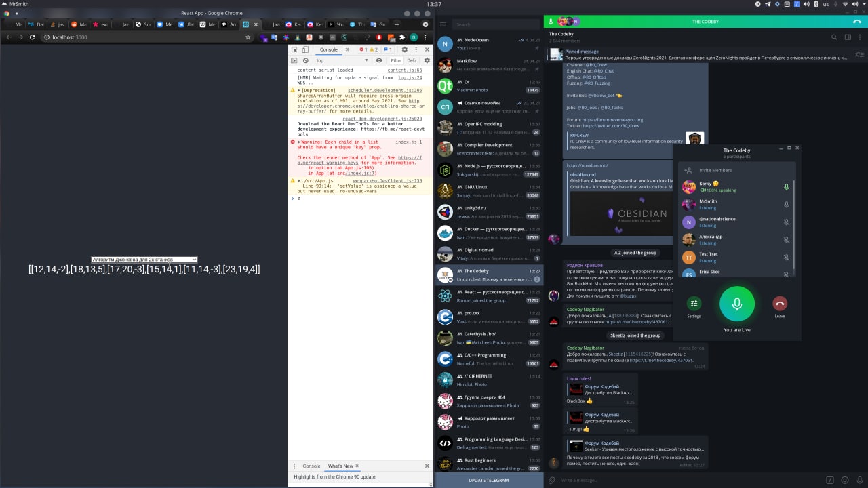The height and width of the screenshot is (488, 868).
Task: Open the Docker русскоговорящее chat in list
Action: click(489, 233)
